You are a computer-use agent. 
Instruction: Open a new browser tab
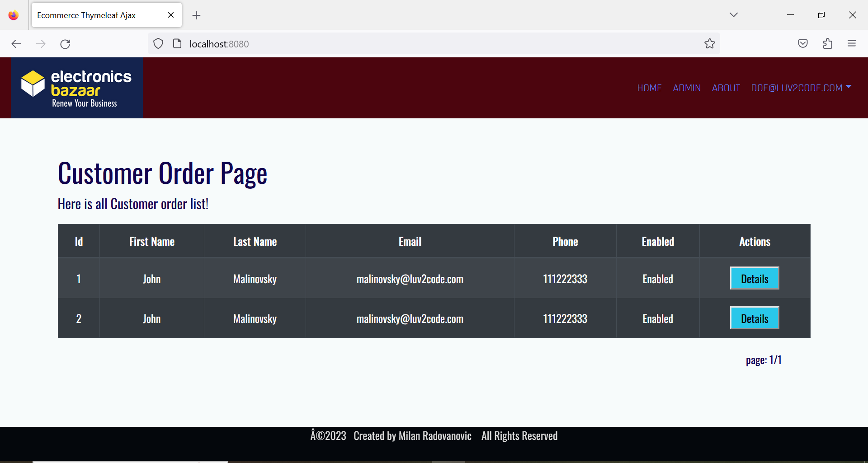tap(196, 15)
